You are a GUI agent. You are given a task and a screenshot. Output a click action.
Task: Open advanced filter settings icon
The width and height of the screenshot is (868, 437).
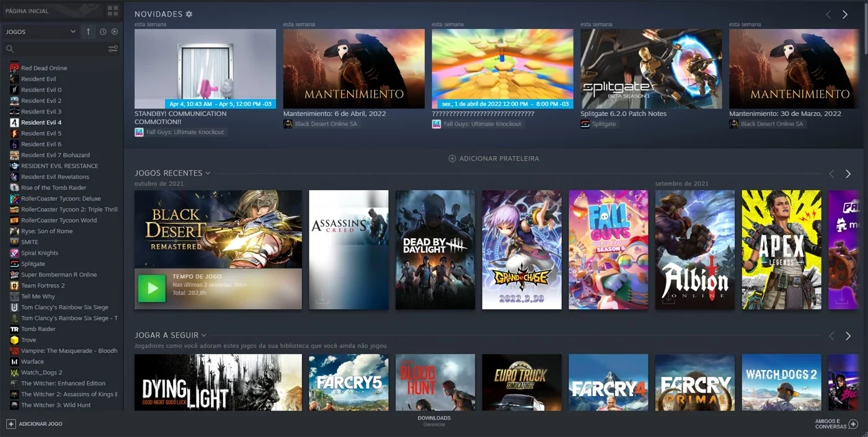[113, 49]
